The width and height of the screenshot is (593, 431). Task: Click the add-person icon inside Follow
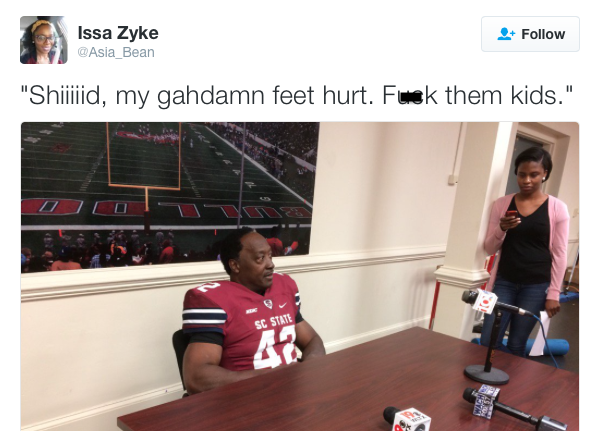coord(506,34)
